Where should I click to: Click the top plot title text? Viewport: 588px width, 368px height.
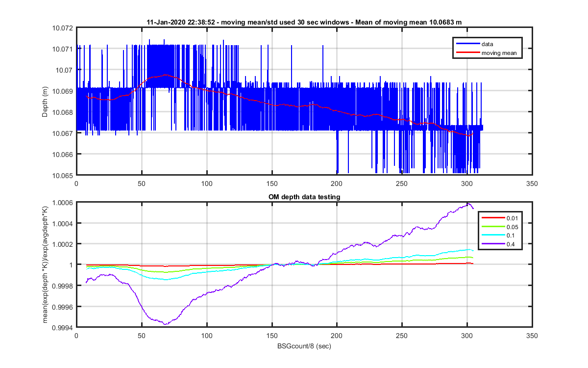coord(304,22)
